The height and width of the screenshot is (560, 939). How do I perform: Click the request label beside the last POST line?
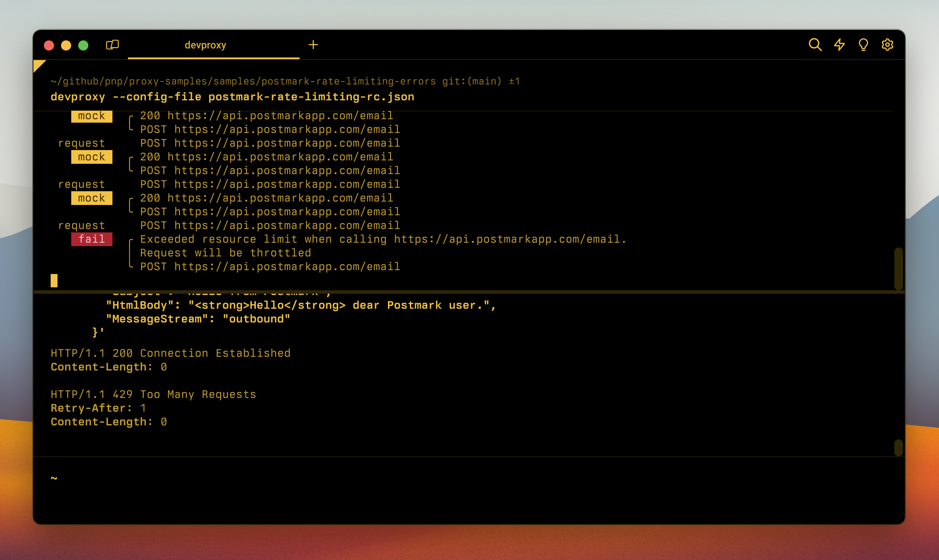pos(82,225)
